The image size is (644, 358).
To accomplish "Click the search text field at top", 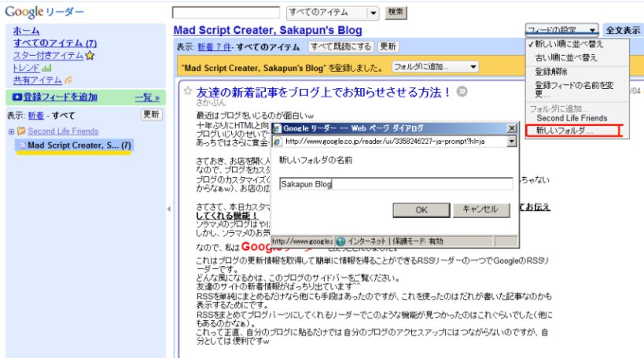I will [x=226, y=13].
